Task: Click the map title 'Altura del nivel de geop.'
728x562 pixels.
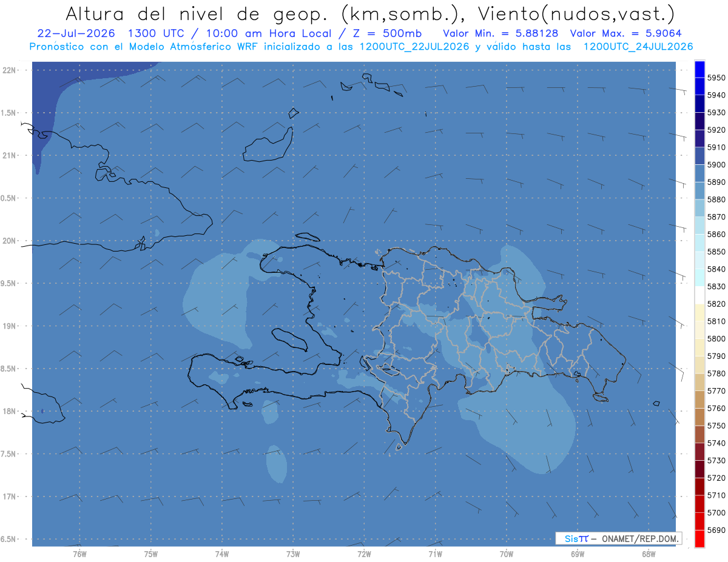Action: click(x=198, y=13)
